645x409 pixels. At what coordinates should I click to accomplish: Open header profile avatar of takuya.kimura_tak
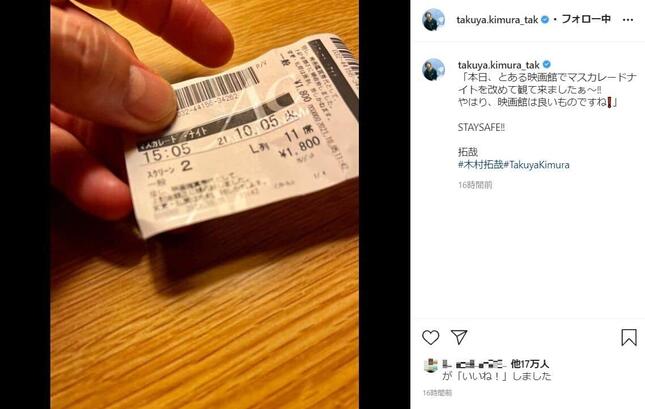[434, 19]
